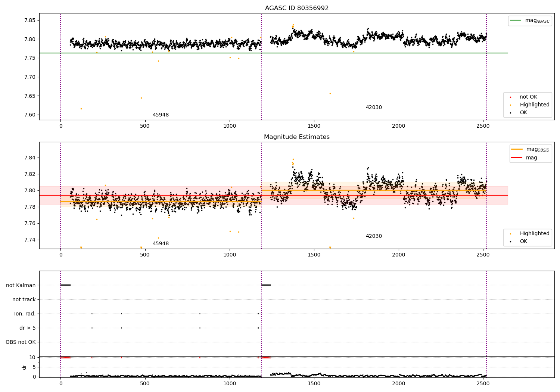
Task: Click the '42030' label in Magnitude Estimates plot
Action: click(x=374, y=236)
